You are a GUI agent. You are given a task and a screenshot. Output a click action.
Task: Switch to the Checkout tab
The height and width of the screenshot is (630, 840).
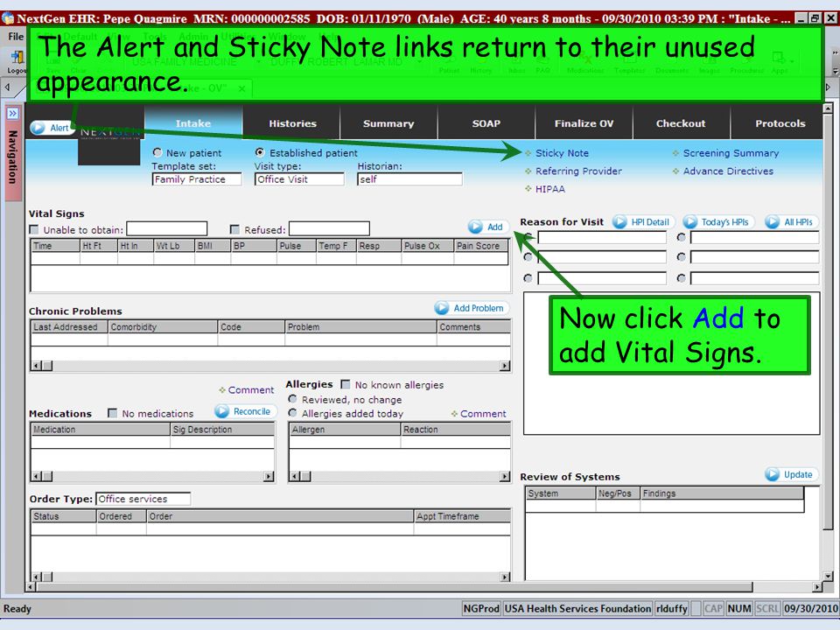(681, 123)
